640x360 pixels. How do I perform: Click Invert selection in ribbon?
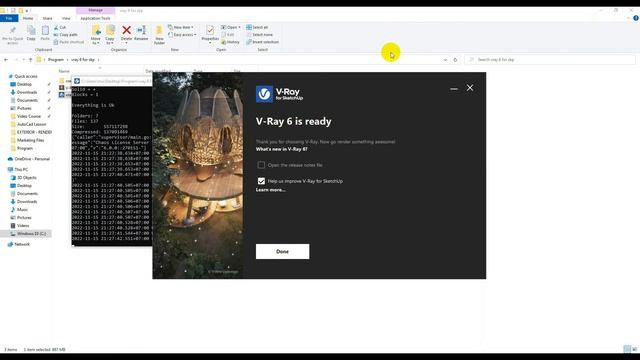pyautogui.click(x=262, y=42)
